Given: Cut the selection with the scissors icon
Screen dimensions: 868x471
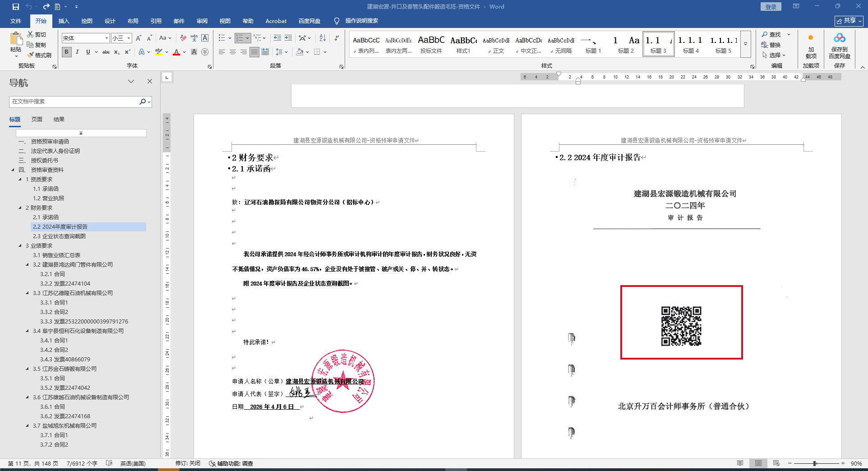Looking at the screenshot, I should click(x=30, y=34).
